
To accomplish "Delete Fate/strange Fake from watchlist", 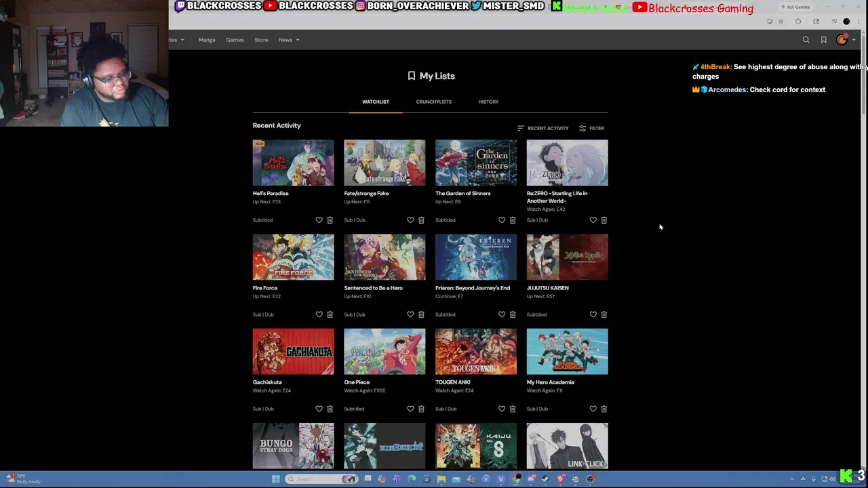I will pos(421,220).
